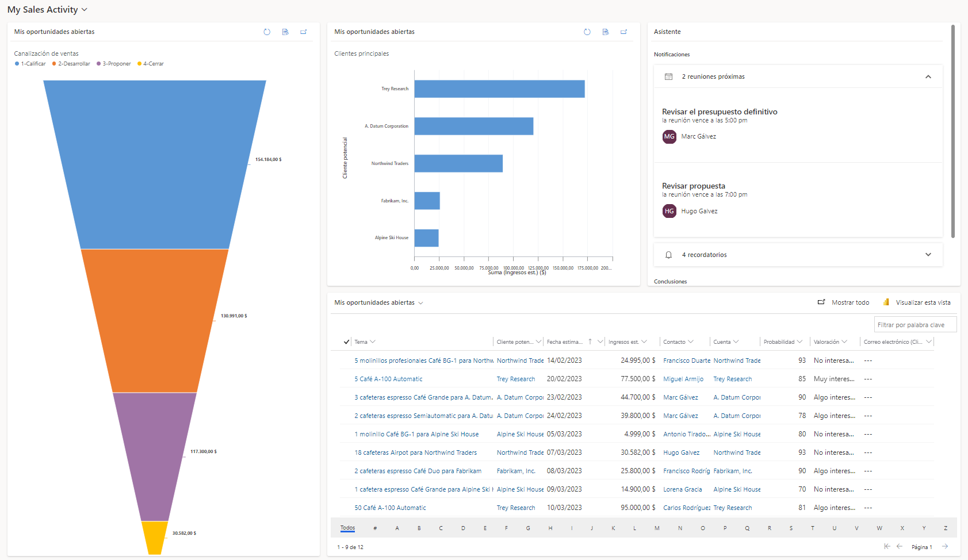Image resolution: width=968 pixels, height=560 pixels.
Task: Open Contacto column dropdown
Action: click(691, 342)
